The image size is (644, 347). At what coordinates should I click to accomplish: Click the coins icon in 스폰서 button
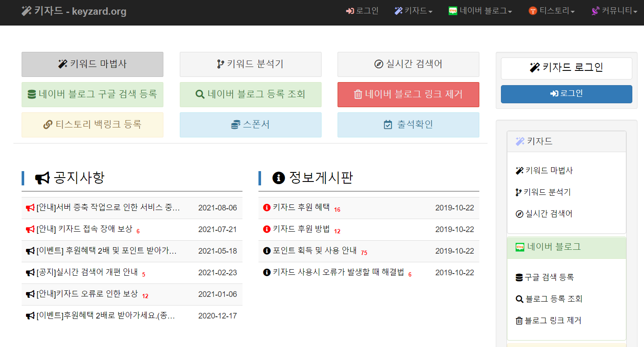coord(235,125)
